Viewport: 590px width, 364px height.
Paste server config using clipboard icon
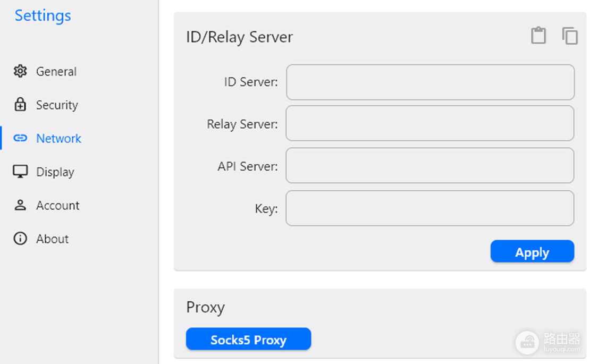[x=538, y=36]
